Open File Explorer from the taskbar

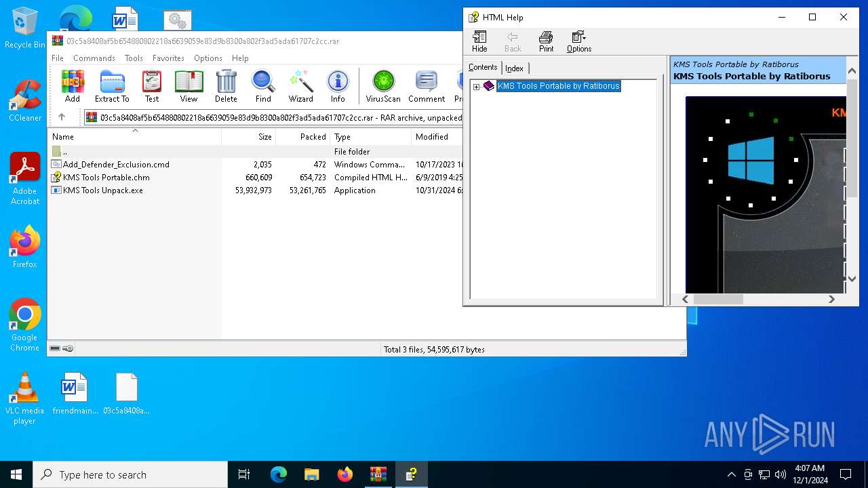311,474
